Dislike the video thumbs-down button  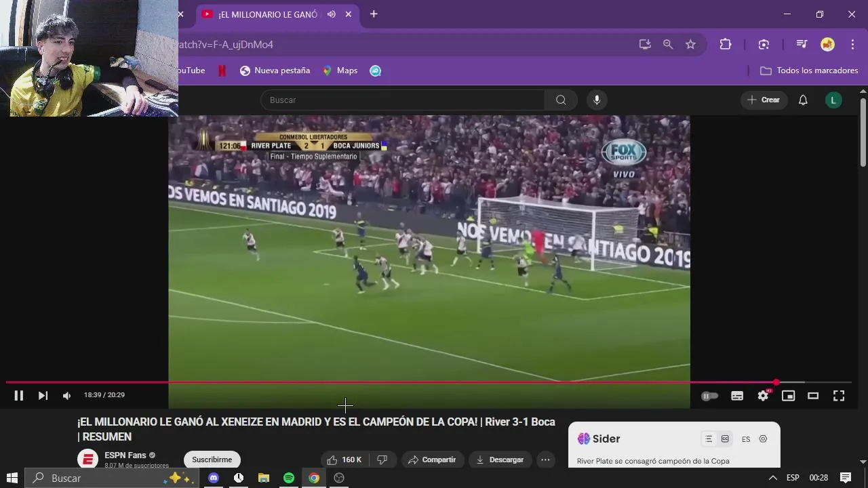coord(382,460)
